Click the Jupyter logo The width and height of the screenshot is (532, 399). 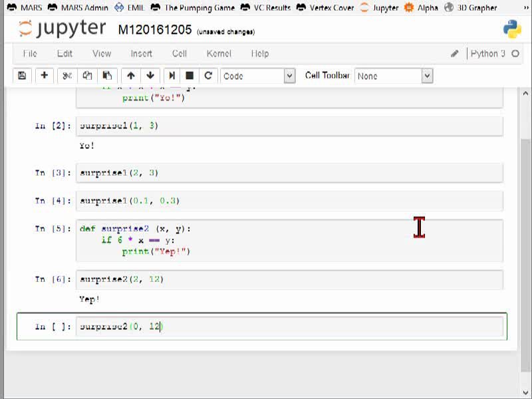click(62, 29)
